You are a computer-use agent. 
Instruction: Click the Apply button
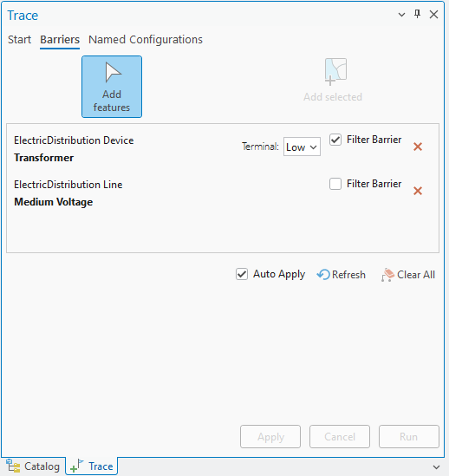[x=270, y=436]
